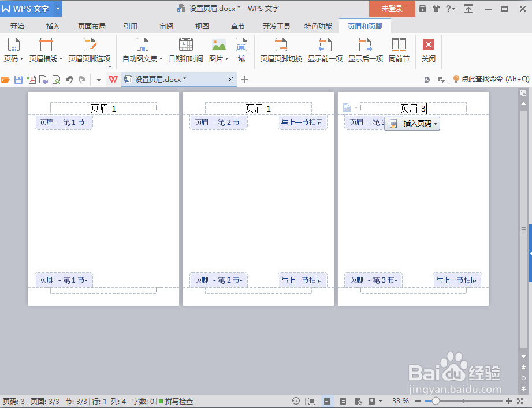Click the 未登录 login button

point(392,9)
